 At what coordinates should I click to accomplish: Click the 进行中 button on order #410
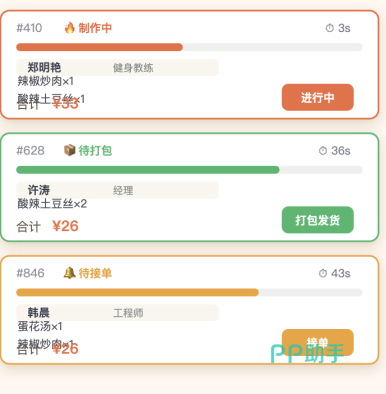pos(318,97)
